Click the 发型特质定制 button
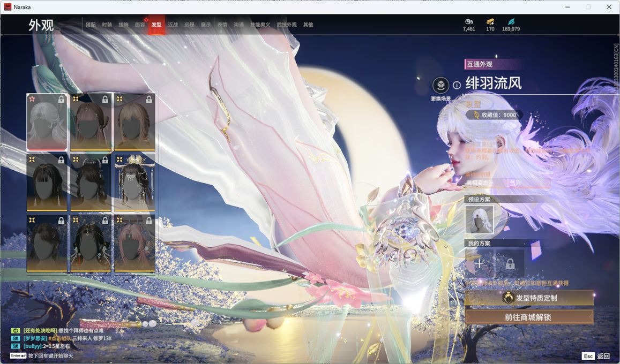Screen dimensions: 620x364 click(529, 298)
